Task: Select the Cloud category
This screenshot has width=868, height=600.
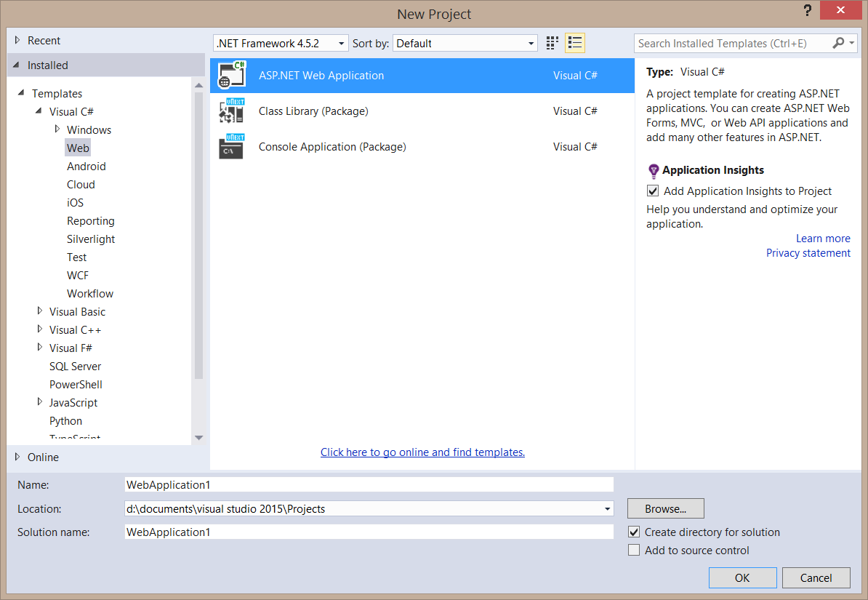Action: (81, 185)
